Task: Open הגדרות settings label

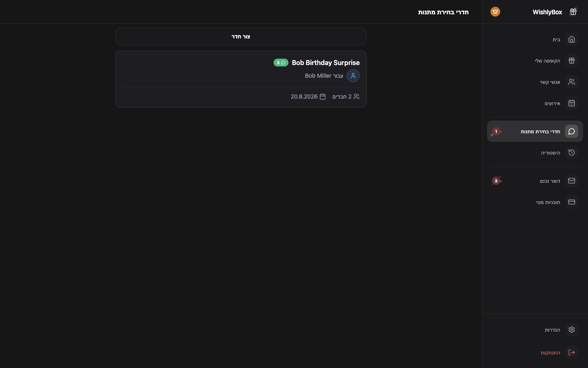Action: tap(552, 330)
